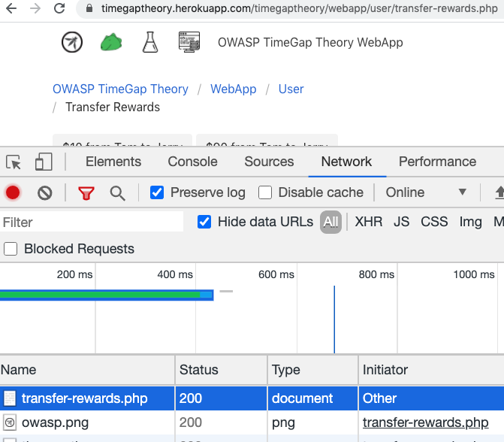504x442 pixels.
Task: Open network search with magnifier icon
Action: [117, 193]
